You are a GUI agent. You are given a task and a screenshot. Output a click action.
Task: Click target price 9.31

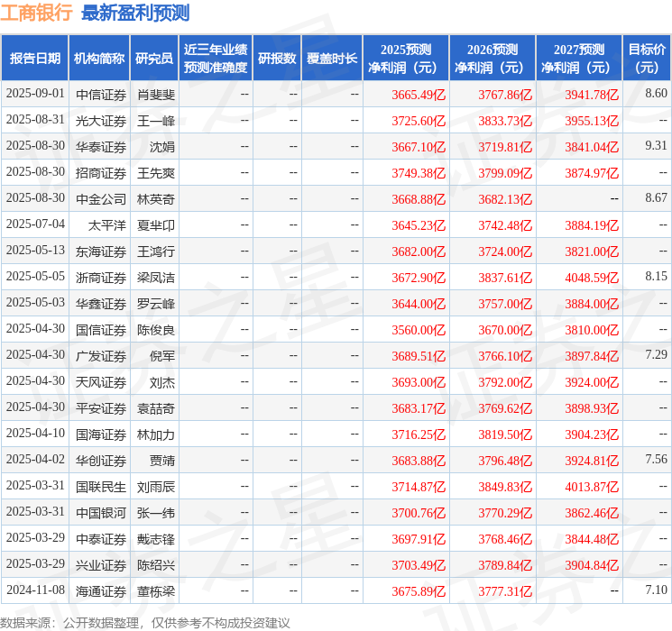click(x=656, y=145)
